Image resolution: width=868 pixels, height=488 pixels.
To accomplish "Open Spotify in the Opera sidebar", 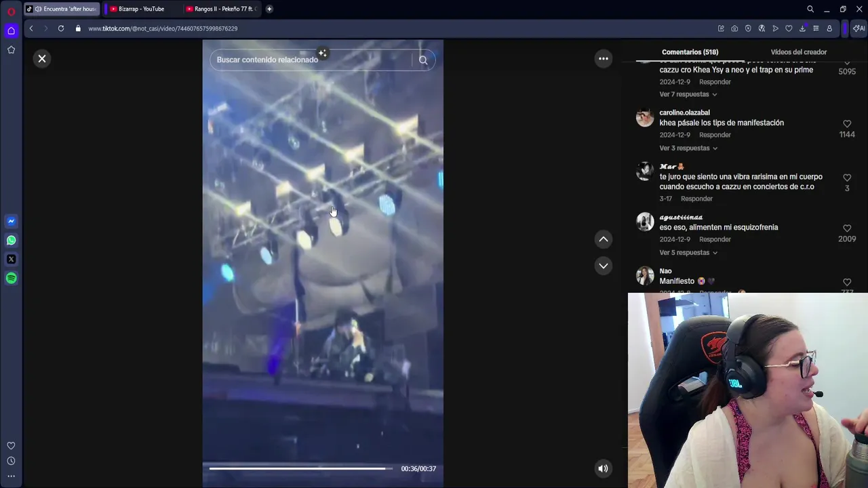I will (x=11, y=278).
